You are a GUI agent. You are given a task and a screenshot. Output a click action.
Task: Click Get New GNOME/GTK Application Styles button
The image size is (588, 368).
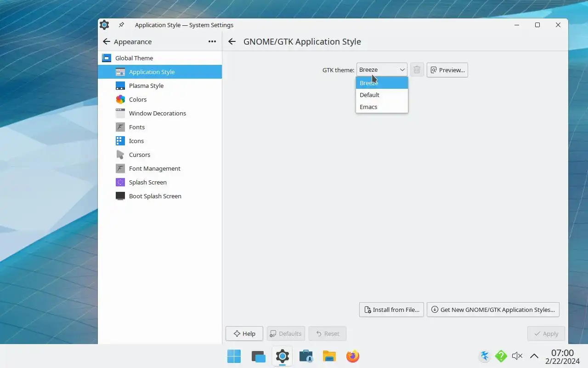pyautogui.click(x=493, y=310)
